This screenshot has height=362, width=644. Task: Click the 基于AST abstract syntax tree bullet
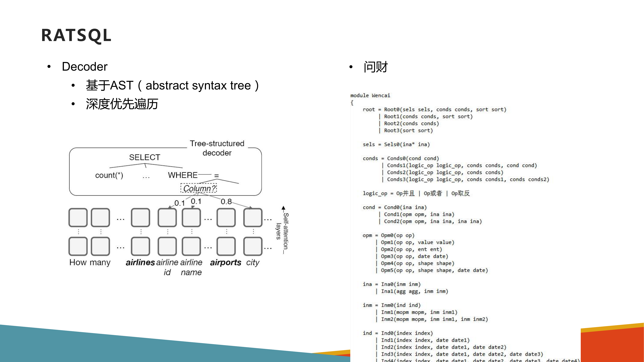pyautogui.click(x=173, y=85)
